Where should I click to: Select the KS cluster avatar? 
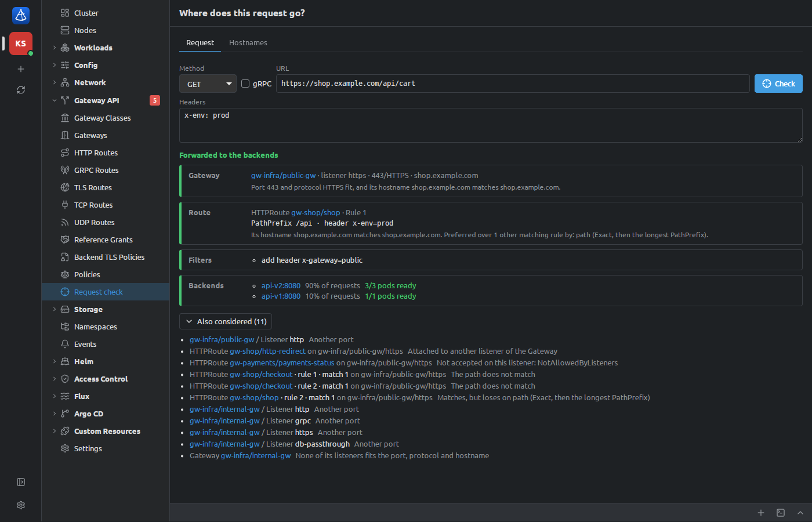click(21, 43)
